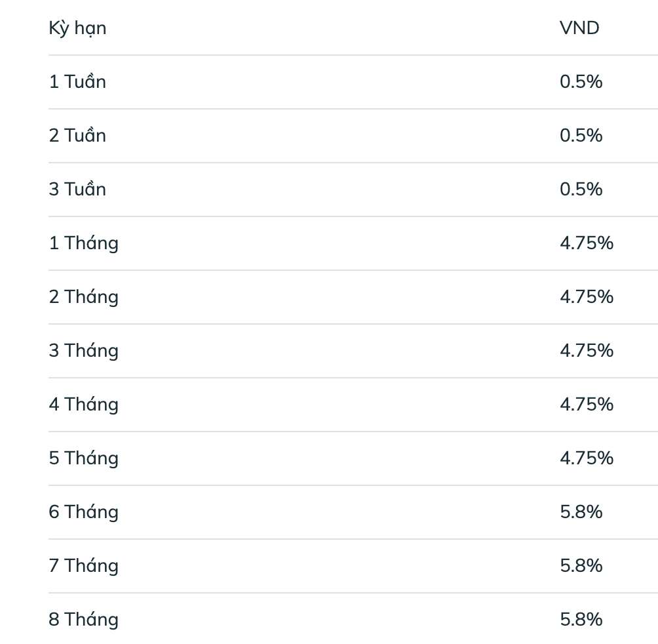The width and height of the screenshot is (658, 644).
Task: Click the 5.8% rate for 7 Tháng
Action: click(581, 566)
